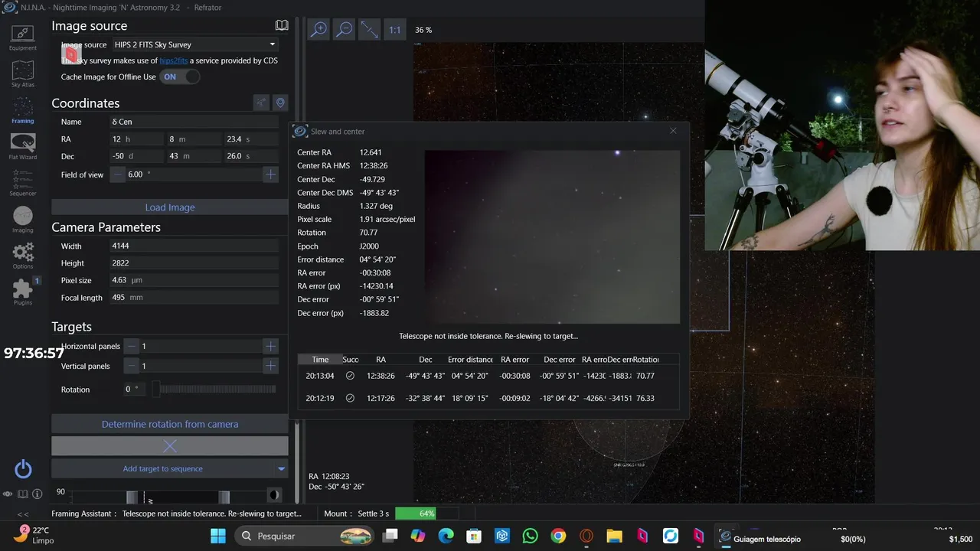Switch to the Framing section
Viewport: 980px width, 551px height.
click(x=23, y=111)
